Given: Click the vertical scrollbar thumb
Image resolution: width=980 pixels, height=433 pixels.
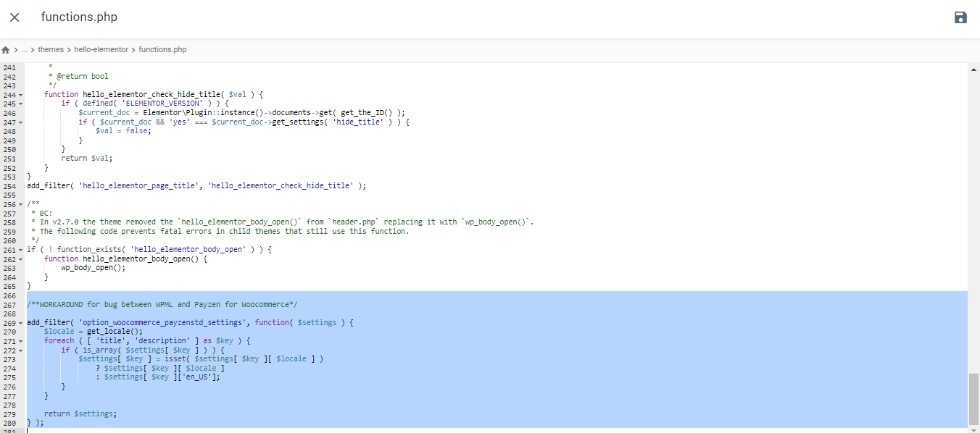Looking at the screenshot, I should pyautogui.click(x=973, y=400).
